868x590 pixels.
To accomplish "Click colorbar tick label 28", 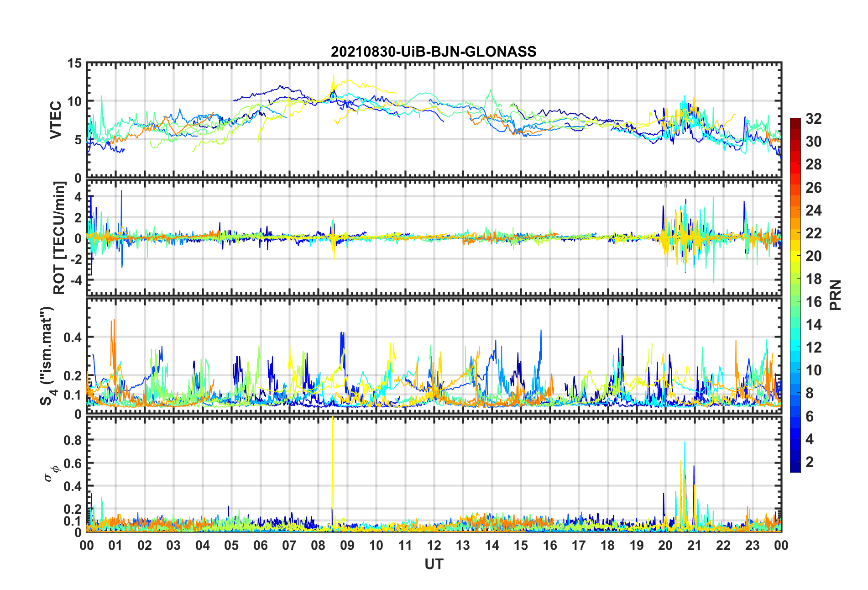I will pos(814,164).
